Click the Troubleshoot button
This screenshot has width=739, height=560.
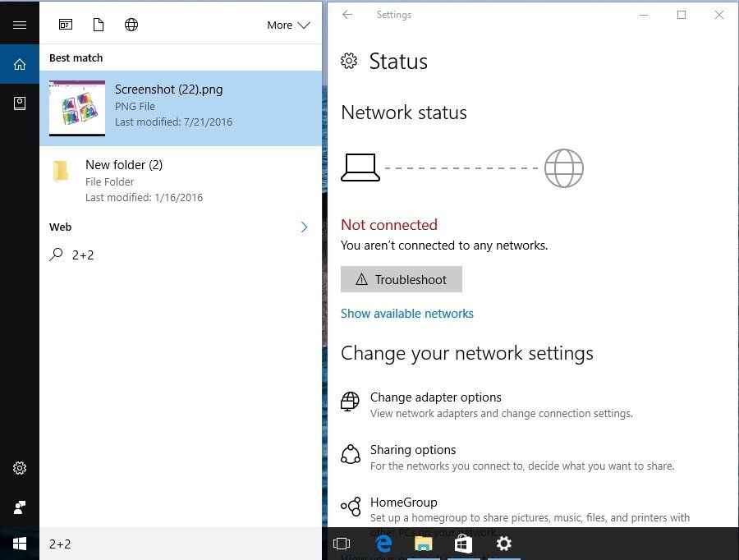(x=401, y=279)
